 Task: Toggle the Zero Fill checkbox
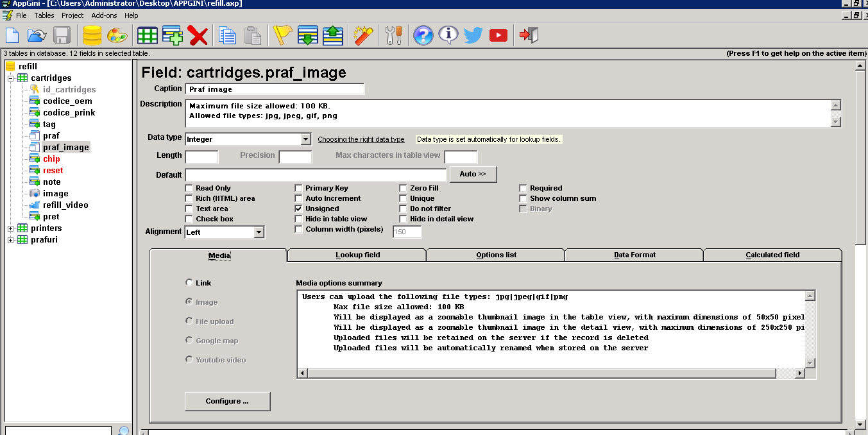click(x=403, y=188)
